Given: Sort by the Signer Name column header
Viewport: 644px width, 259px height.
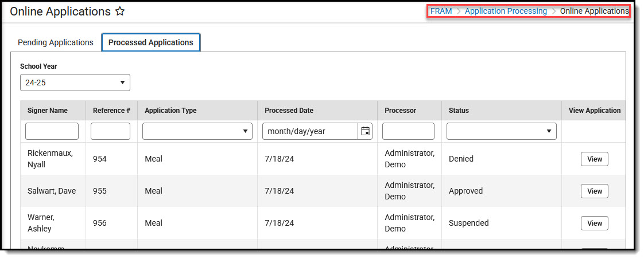Looking at the screenshot, I should coord(48,111).
